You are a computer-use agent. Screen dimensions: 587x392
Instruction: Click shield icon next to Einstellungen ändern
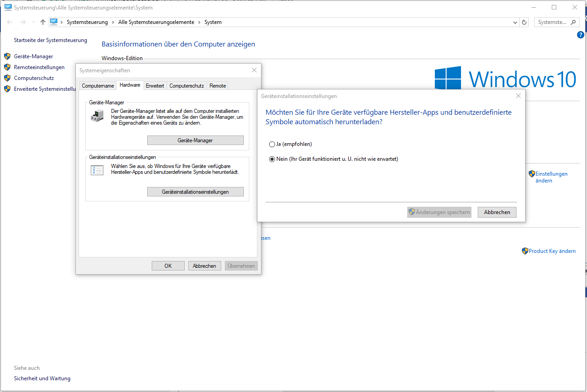[532, 174]
